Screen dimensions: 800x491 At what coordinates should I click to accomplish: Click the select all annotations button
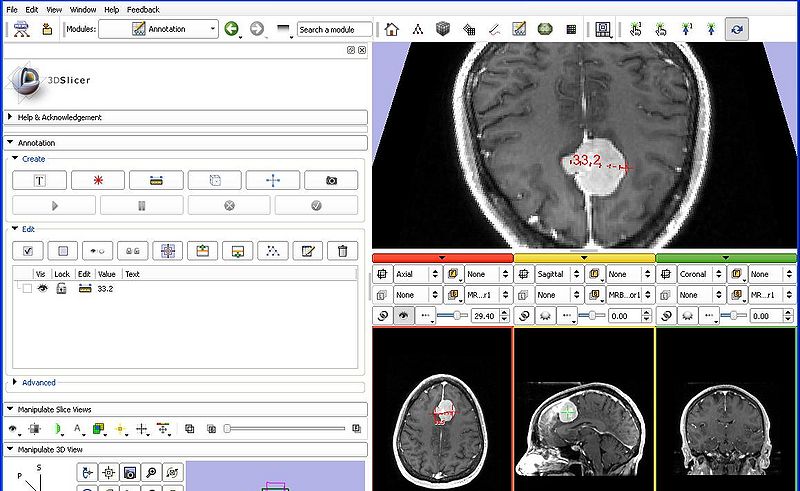28,251
